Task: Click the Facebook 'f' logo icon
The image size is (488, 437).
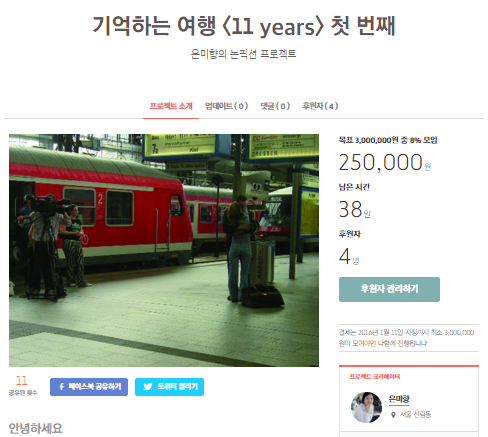Action: coord(62,387)
